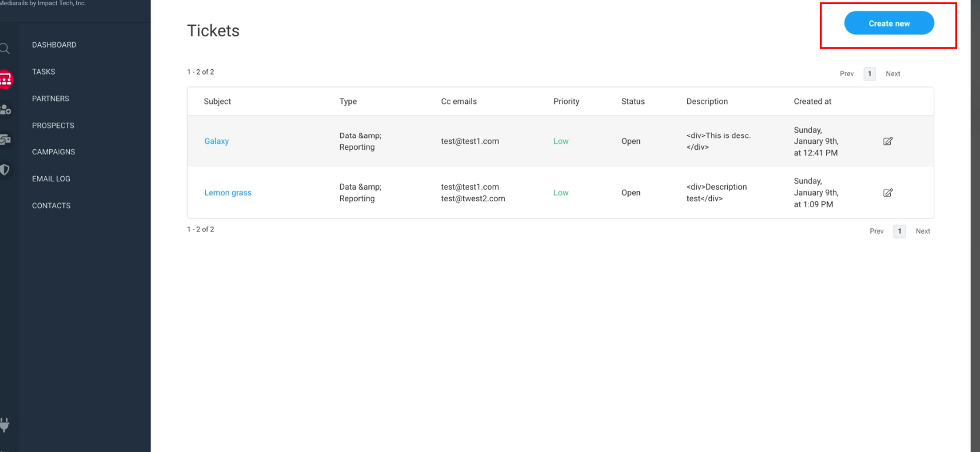Go to Contacts in sidebar

[51, 206]
